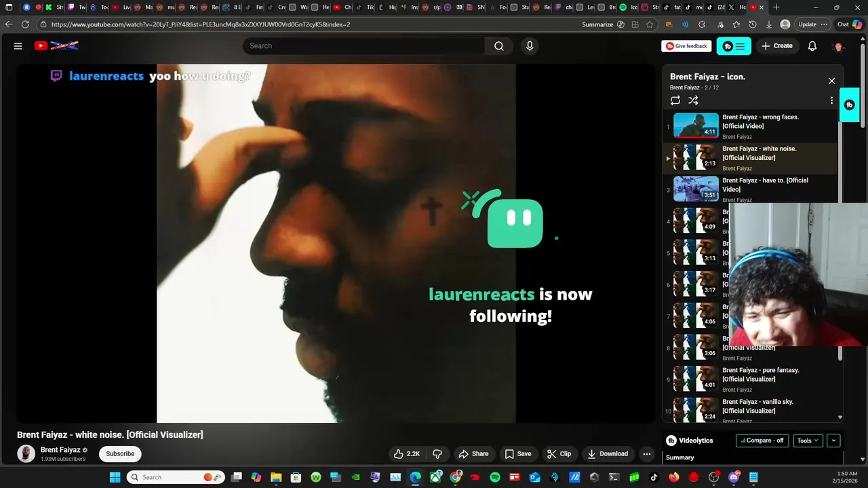Play have to. [Official Video] from playlist
The width and height of the screenshot is (868, 488).
(x=751, y=189)
